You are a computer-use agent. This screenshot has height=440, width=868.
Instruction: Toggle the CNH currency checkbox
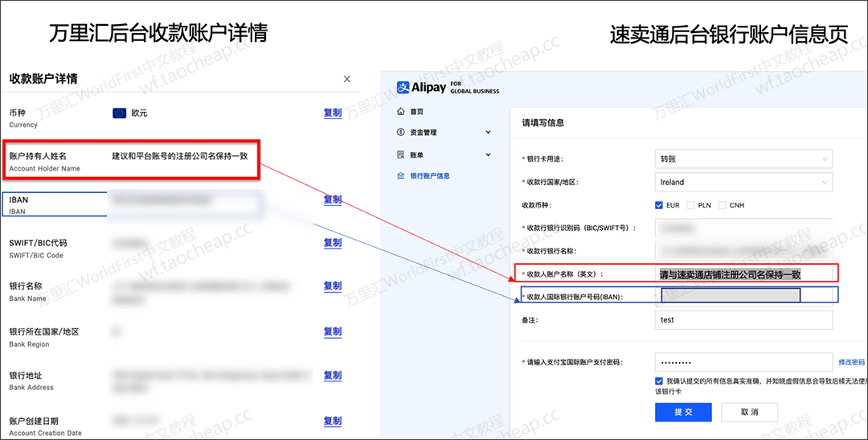(722, 205)
